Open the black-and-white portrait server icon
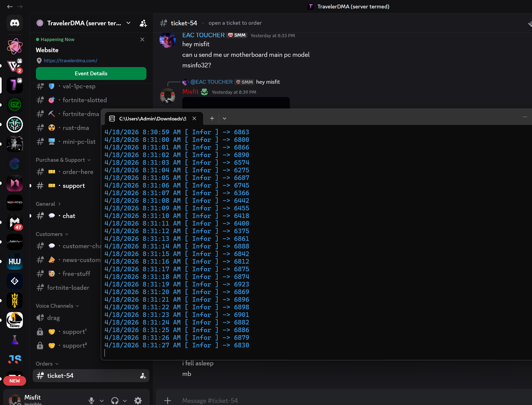The height and width of the screenshot is (405, 532). (15, 144)
